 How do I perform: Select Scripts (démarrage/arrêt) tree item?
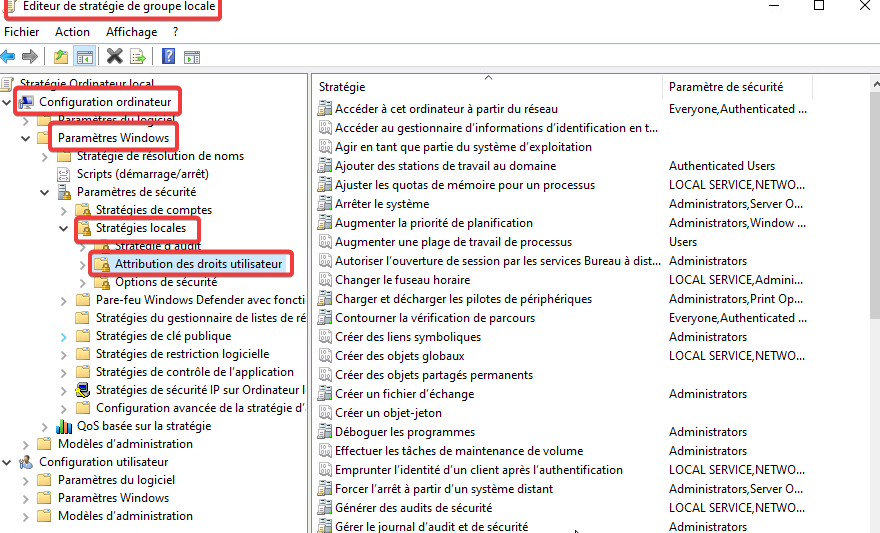(142, 174)
